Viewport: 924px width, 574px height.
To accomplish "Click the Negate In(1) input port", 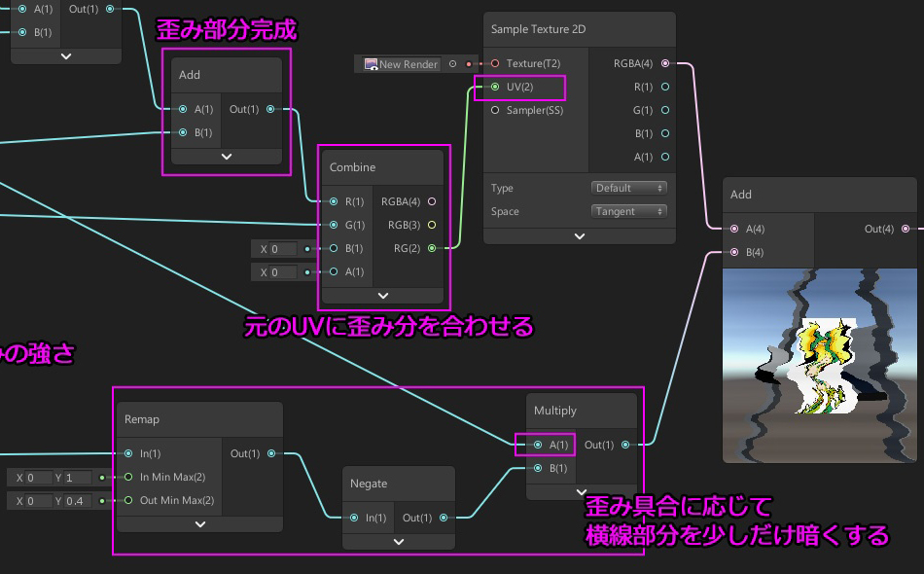I will coord(354,518).
